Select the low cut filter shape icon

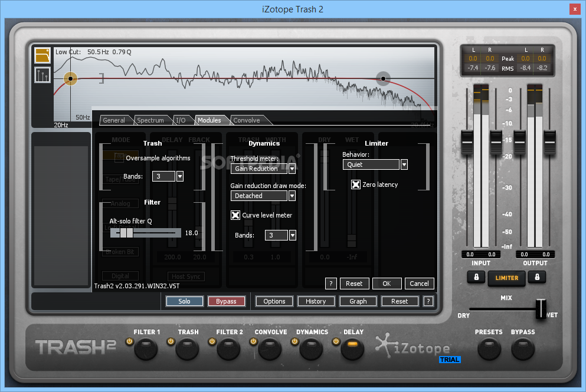(x=42, y=55)
